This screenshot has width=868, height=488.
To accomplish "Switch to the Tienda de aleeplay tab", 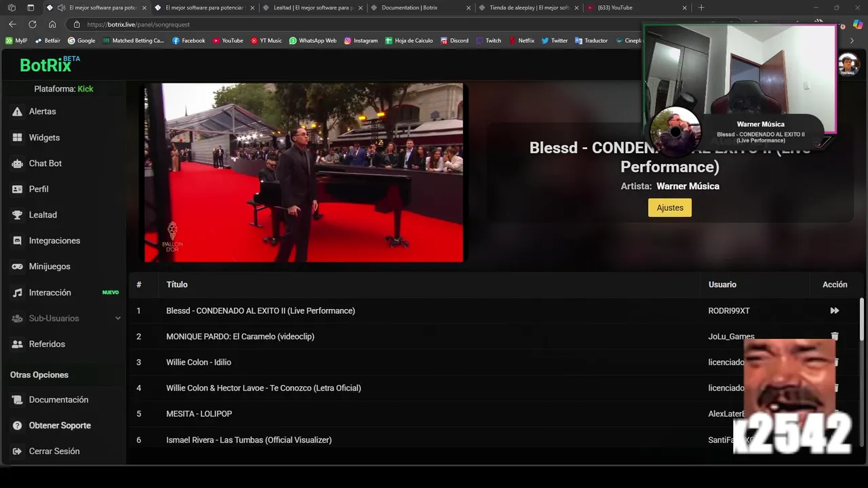I will tap(529, 8).
